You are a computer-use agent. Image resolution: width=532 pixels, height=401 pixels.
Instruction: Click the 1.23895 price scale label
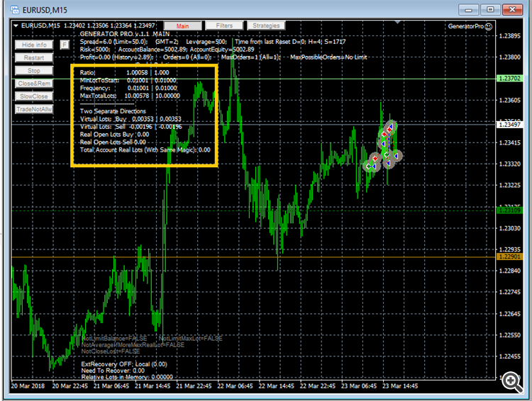tap(509, 36)
